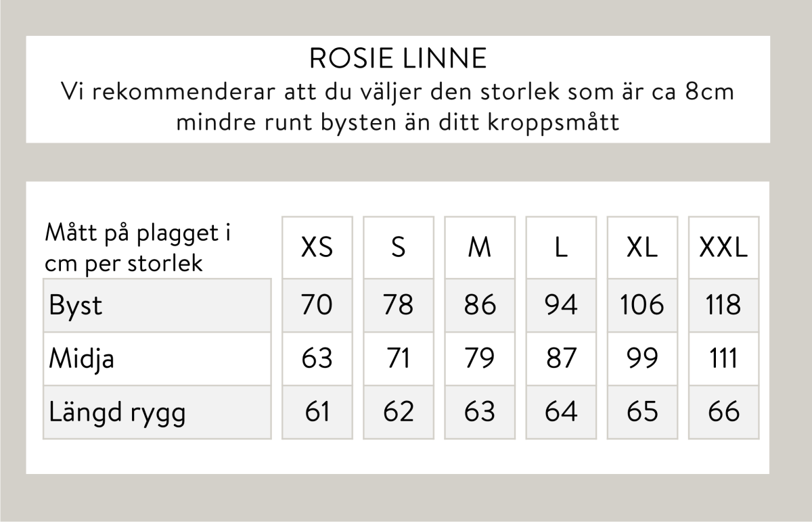Viewport: 812px width, 522px height.
Task: Select Byst value 118 for XXL
Action: pyautogui.click(x=723, y=305)
